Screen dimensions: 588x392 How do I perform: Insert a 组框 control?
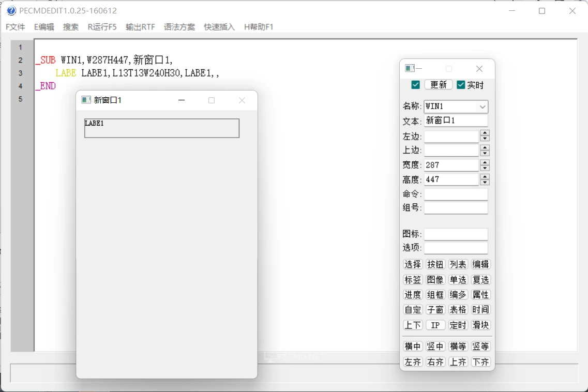[435, 295]
